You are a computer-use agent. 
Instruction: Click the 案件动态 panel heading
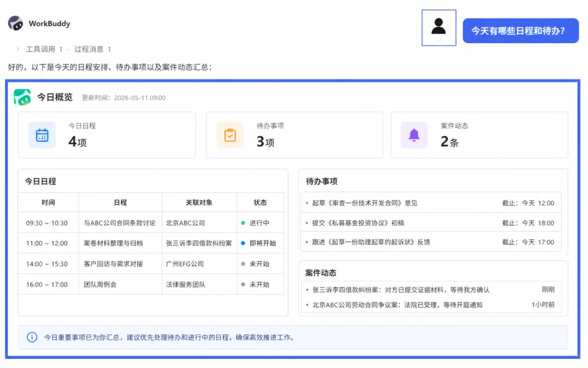pos(321,273)
